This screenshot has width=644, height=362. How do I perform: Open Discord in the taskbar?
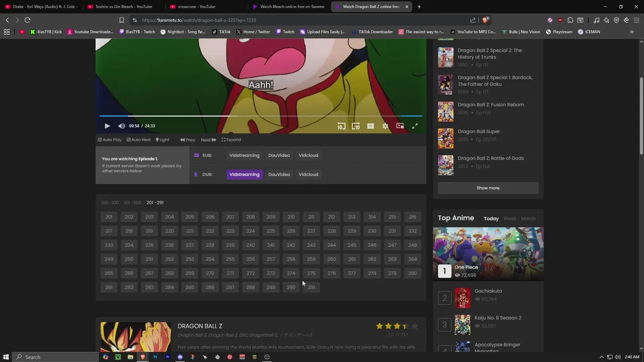[180, 357]
